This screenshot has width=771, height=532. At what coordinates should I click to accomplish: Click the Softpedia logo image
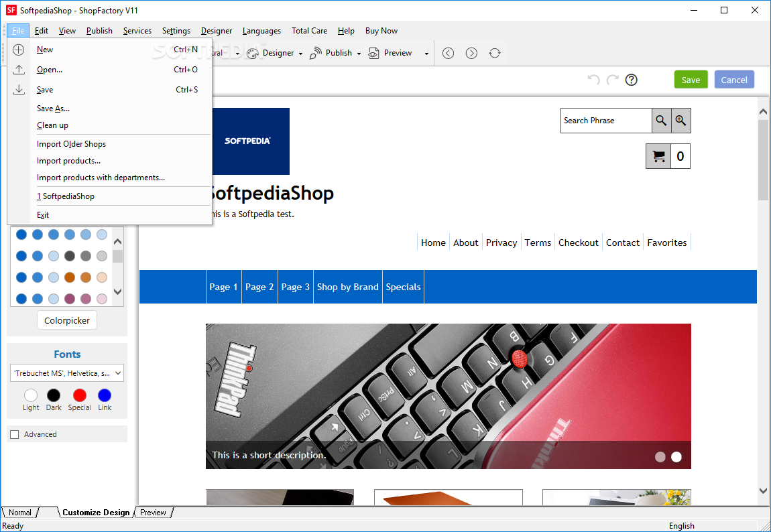[x=251, y=141]
